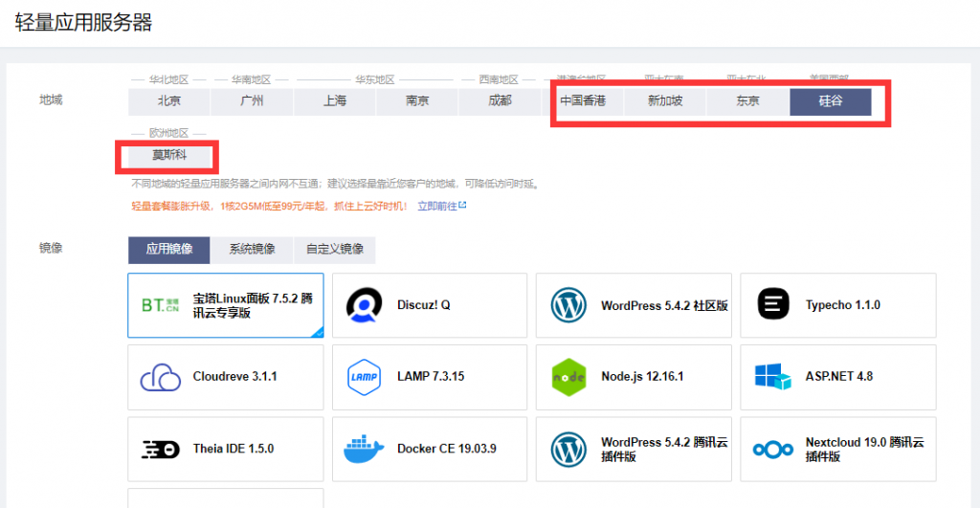980x508 pixels.
Task: Switch to the 自定义镜像 tab
Action: [x=334, y=250]
